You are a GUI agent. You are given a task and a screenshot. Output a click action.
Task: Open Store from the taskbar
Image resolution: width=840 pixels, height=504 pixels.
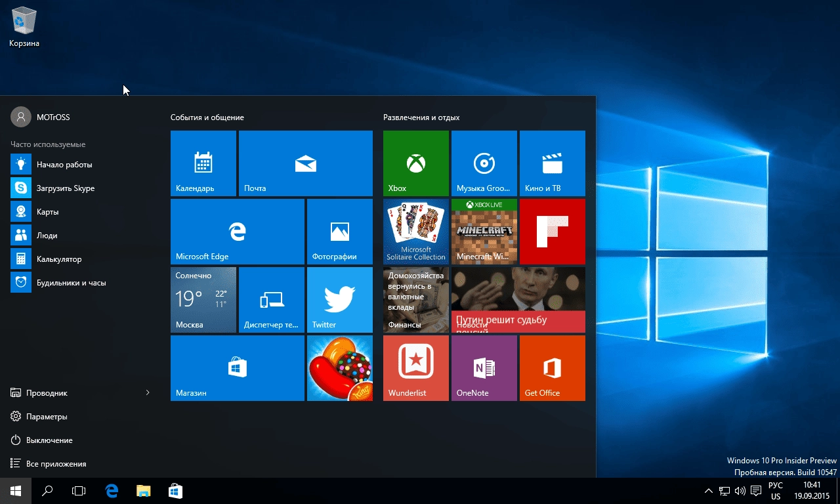(175, 491)
